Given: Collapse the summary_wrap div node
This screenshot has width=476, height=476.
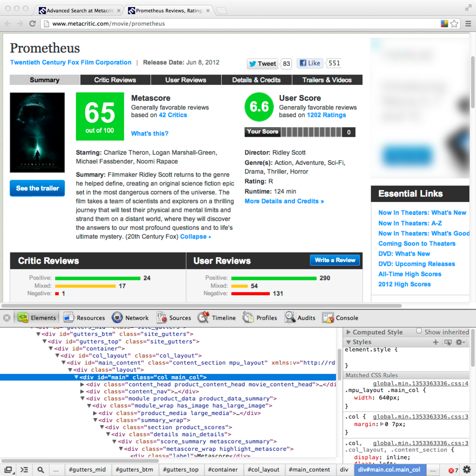Looking at the screenshot, I should (x=95, y=420).
